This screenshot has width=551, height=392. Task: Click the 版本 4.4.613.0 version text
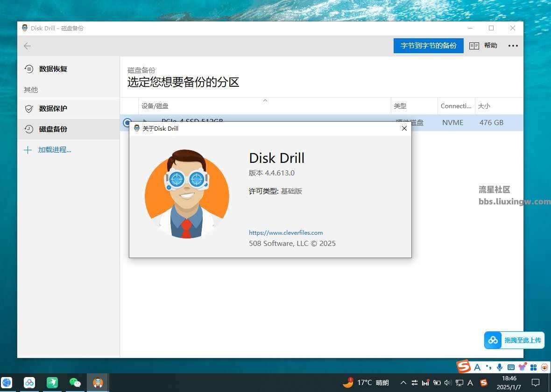point(272,173)
